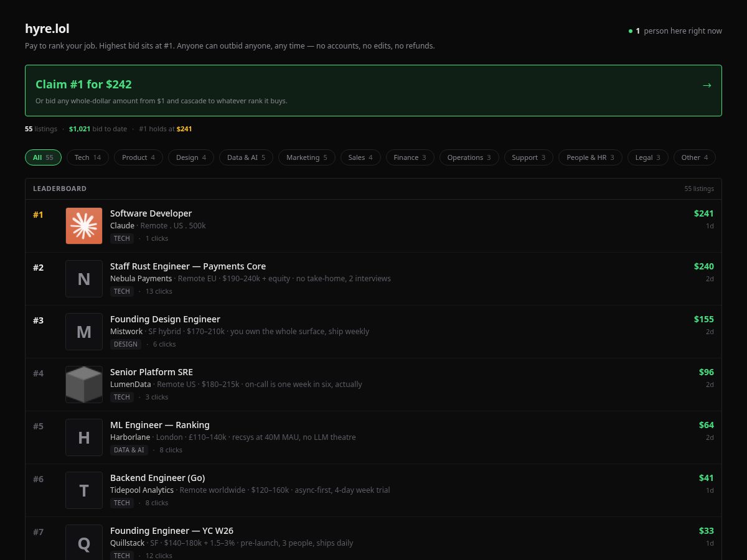Screen dimensions: 747x560
Task: Click the Tidepool Analytics 'T' logo tile
Action: [84, 490]
